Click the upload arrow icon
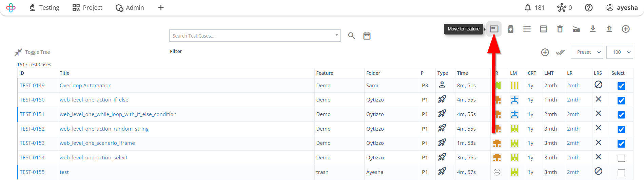This screenshot has height=180, width=644. pyautogui.click(x=609, y=29)
